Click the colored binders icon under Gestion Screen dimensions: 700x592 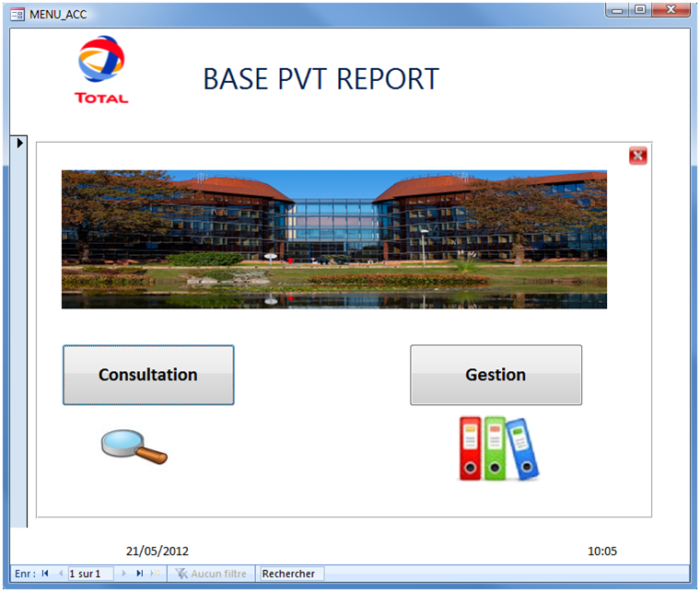[498, 448]
